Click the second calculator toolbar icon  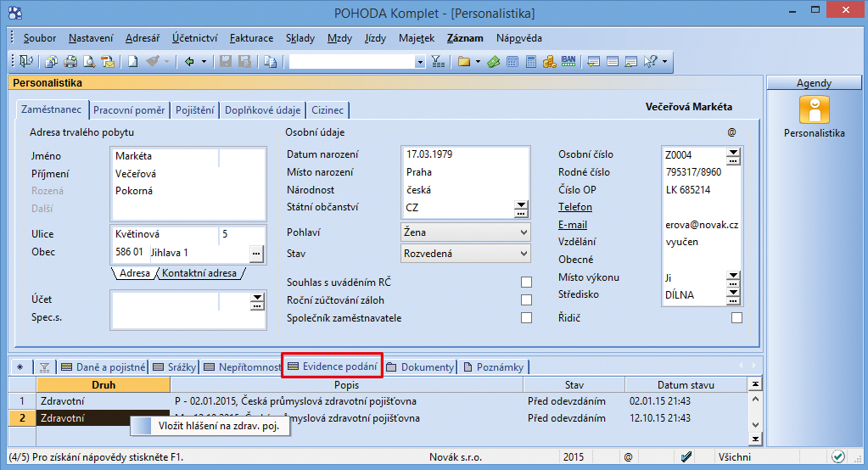(x=531, y=61)
